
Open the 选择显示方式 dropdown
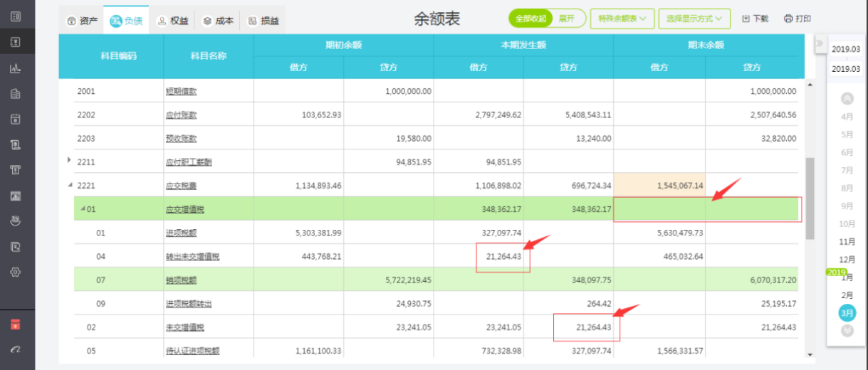694,18
